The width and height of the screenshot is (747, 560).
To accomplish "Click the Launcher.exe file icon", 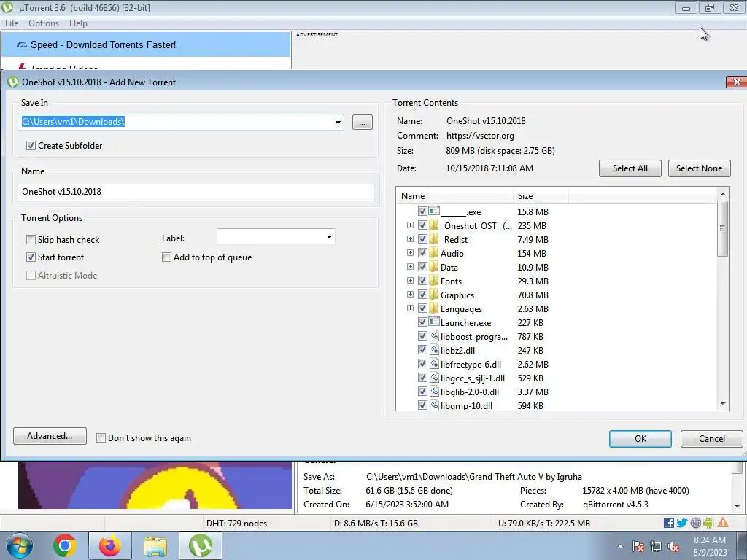I will [433, 322].
